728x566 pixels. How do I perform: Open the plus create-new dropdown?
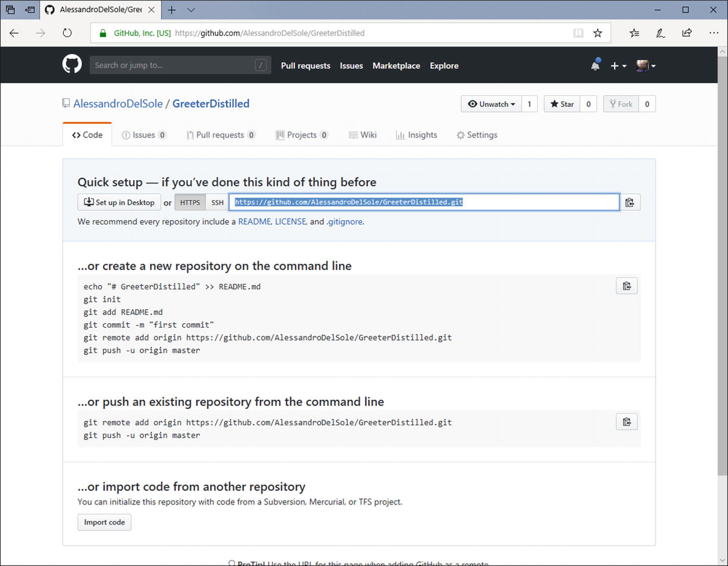coord(618,65)
